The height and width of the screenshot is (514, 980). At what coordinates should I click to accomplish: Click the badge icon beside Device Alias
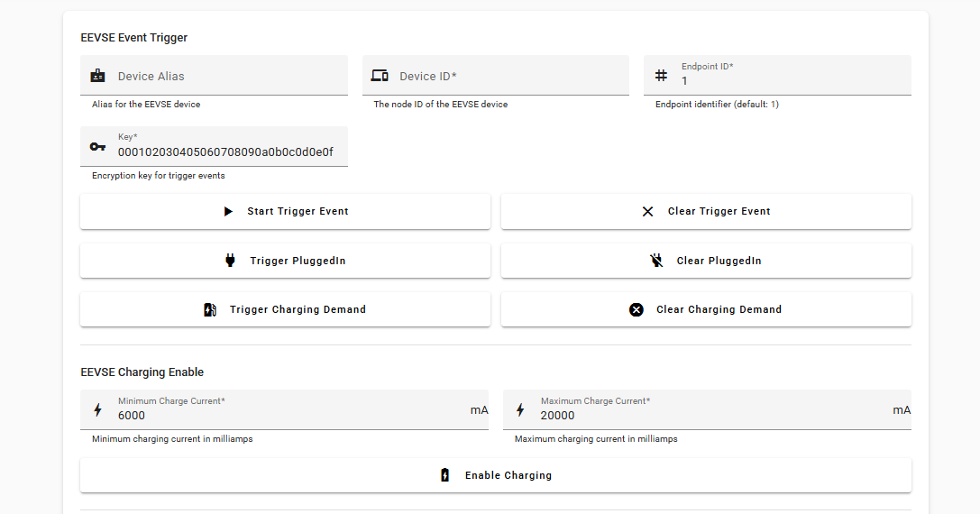98,76
